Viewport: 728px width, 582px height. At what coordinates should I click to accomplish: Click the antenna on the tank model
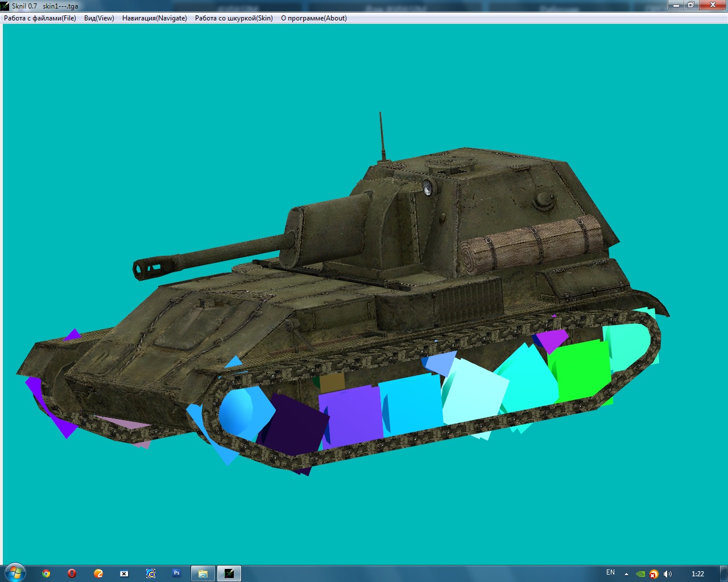tap(382, 136)
